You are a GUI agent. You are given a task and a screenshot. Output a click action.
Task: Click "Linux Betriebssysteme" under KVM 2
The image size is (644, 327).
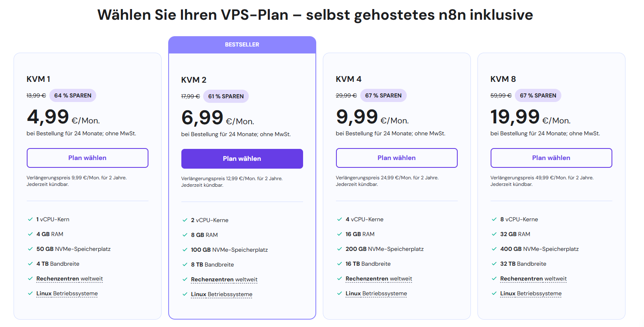pos(221,294)
